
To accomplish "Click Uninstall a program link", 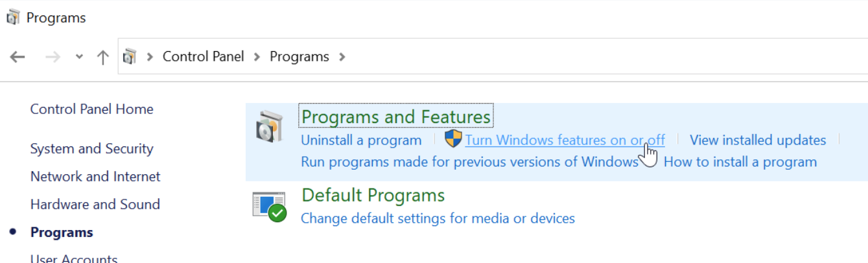I will point(361,140).
